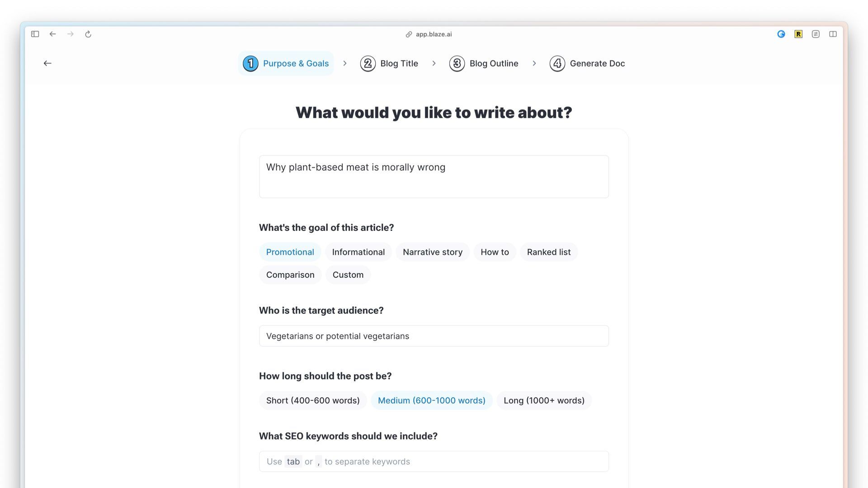Click the target audience input field
Viewport: 868px width, 488px height.
(x=434, y=336)
